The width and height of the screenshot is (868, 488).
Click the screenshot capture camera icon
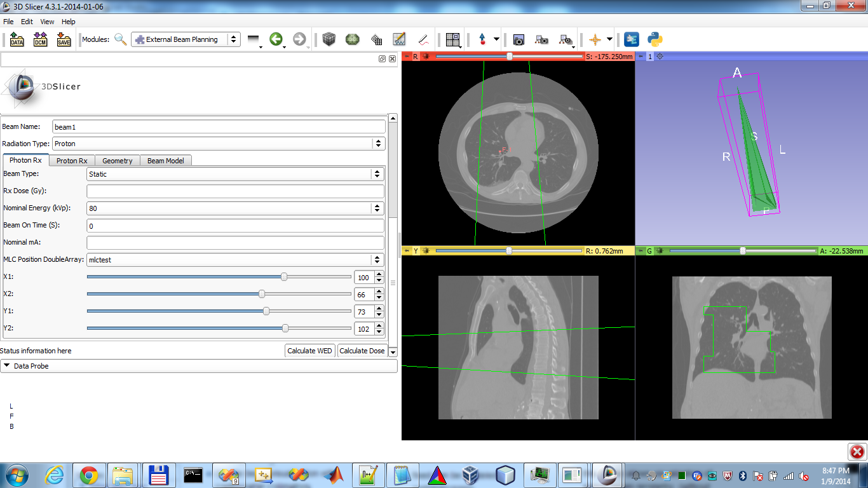click(519, 39)
